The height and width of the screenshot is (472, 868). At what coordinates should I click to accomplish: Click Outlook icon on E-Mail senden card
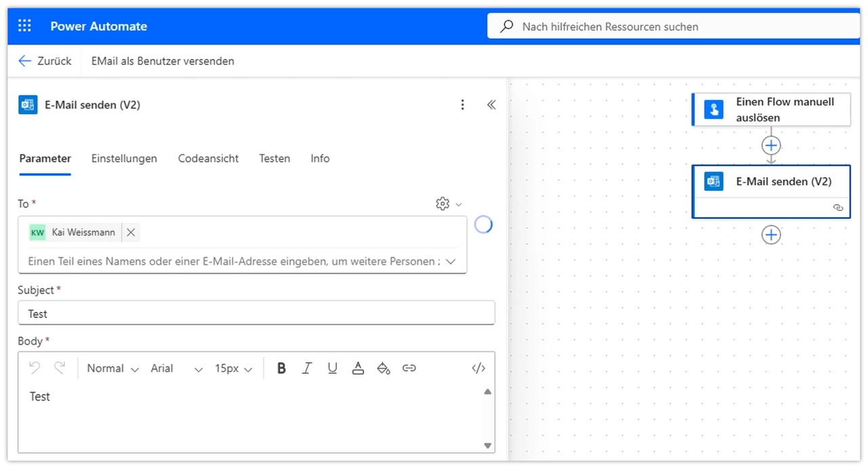(x=713, y=181)
